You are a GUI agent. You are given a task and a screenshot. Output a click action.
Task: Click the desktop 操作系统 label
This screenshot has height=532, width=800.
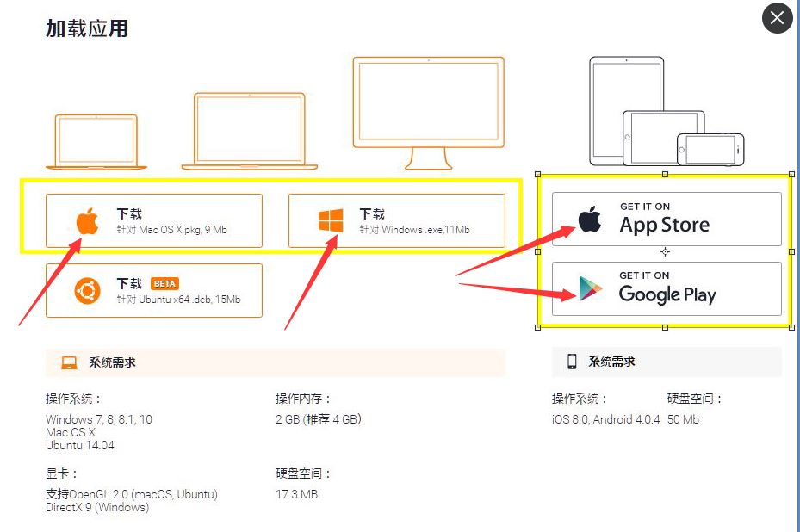click(73, 399)
